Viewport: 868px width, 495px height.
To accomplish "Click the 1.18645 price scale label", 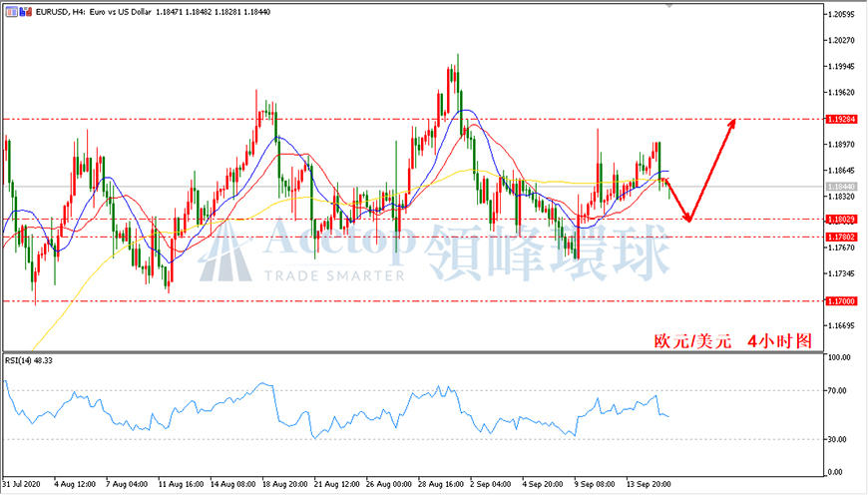I will pyautogui.click(x=842, y=171).
